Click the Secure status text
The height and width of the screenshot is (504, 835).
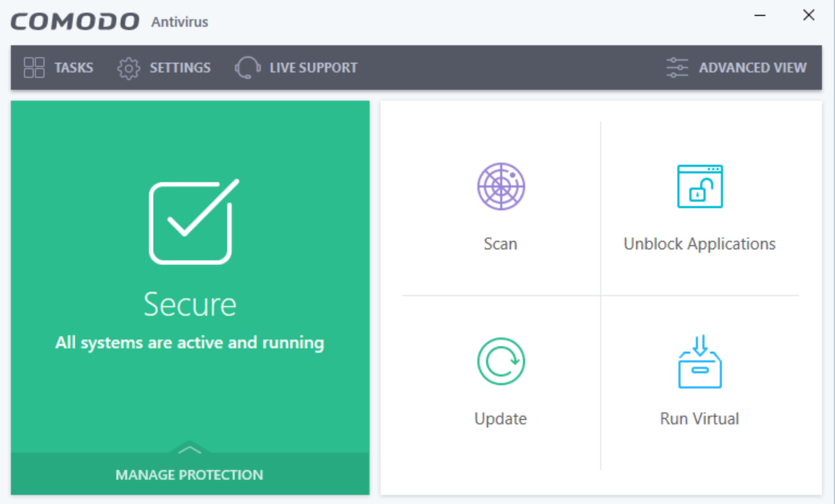pos(190,305)
